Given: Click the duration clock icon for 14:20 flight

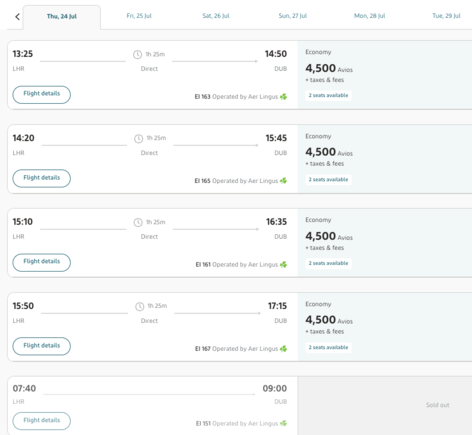Looking at the screenshot, I should (139, 138).
